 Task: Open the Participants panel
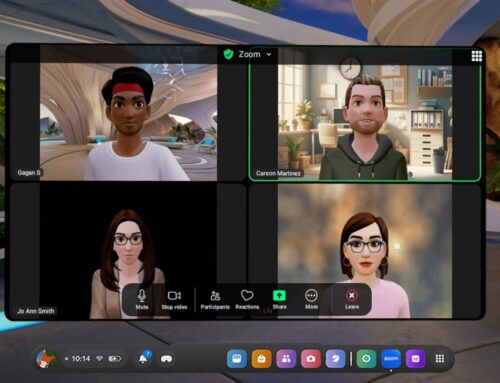[215, 299]
